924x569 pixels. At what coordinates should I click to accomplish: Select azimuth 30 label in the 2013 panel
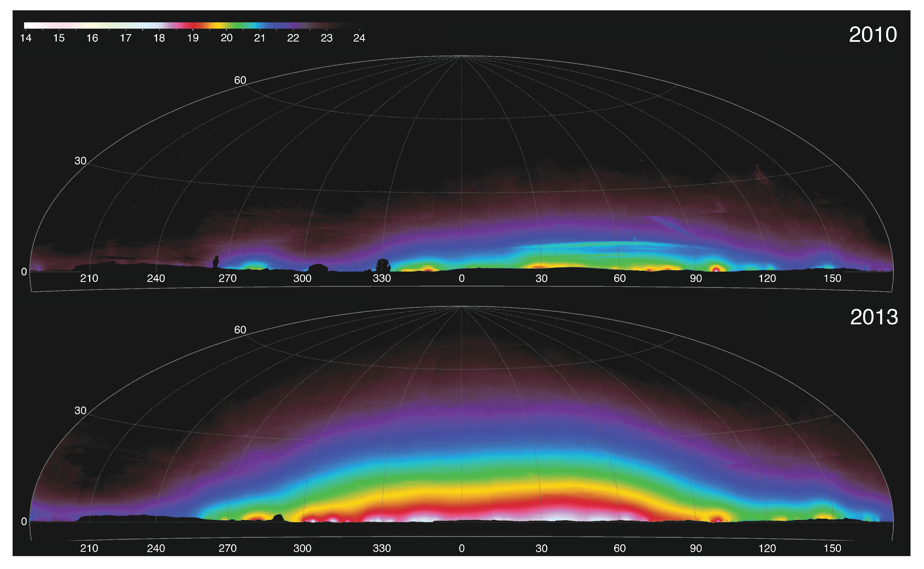coord(542,549)
